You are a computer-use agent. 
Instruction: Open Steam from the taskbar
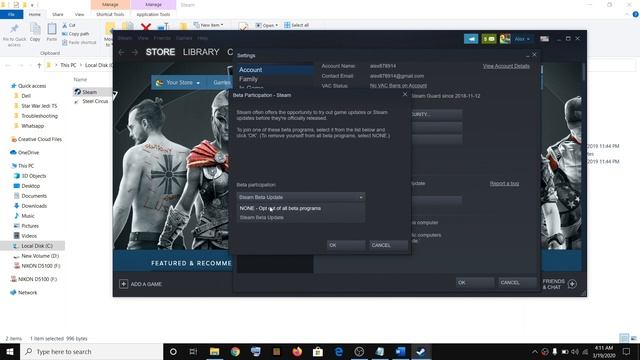pos(421,351)
